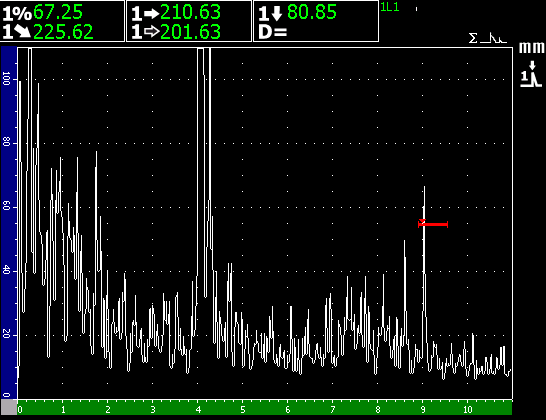The image size is (546, 420).
Task: Select the gate 1 amplitude percent icon
Action: [17, 13]
